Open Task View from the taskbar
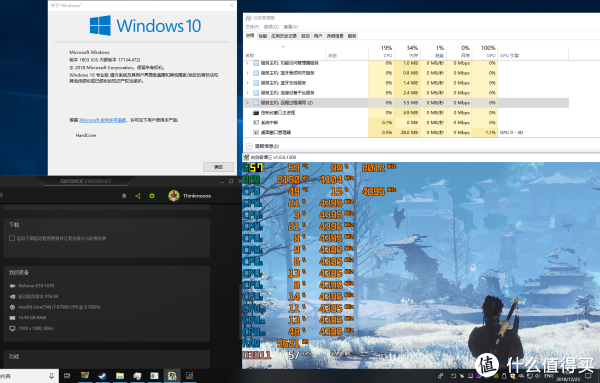This screenshot has width=600, height=383. pyautogui.click(x=67, y=376)
